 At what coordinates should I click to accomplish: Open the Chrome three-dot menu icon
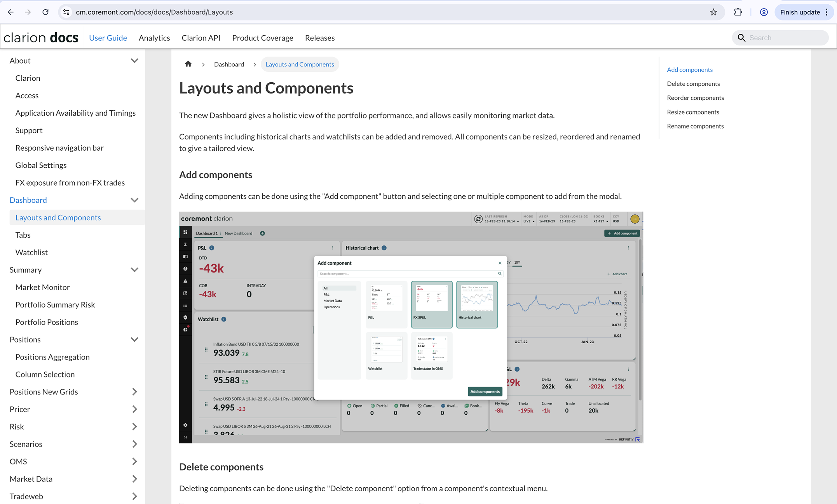827,12
